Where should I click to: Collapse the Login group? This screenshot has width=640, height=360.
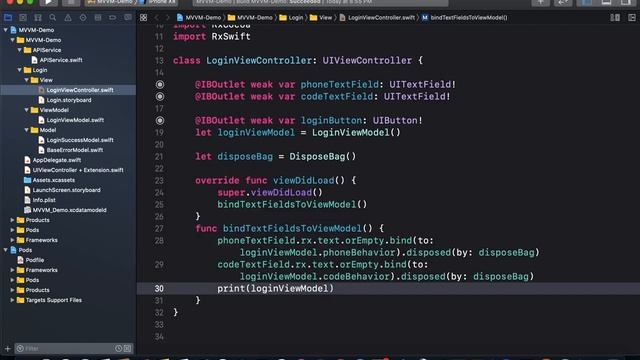pyautogui.click(x=19, y=70)
